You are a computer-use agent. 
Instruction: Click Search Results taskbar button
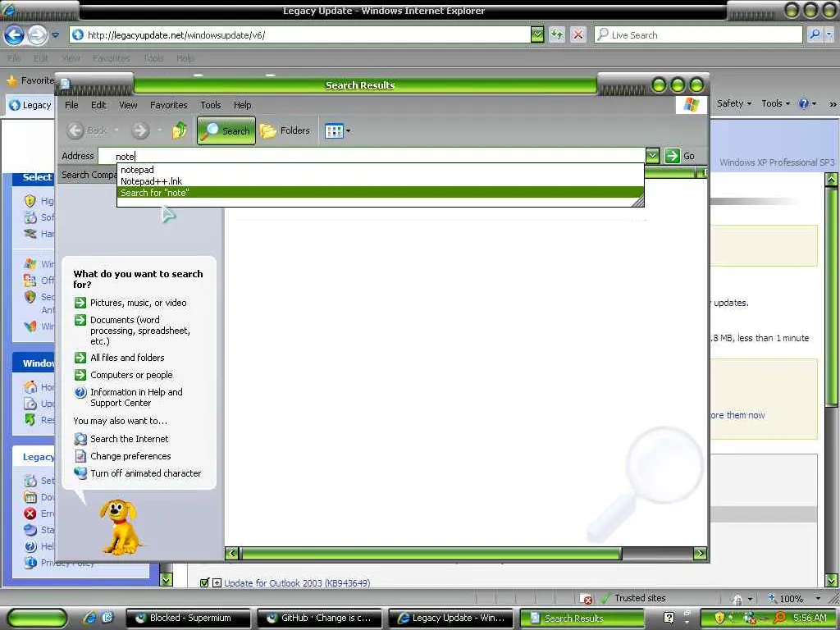[582, 619]
